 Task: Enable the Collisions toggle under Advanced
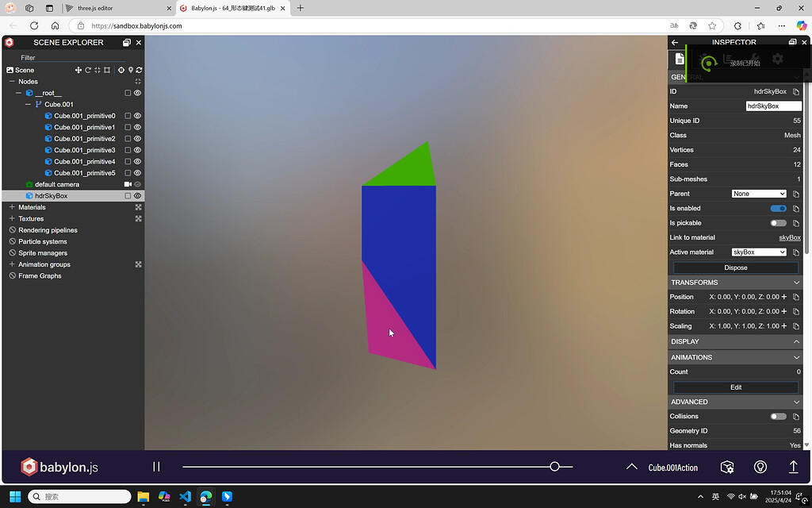tap(778, 416)
